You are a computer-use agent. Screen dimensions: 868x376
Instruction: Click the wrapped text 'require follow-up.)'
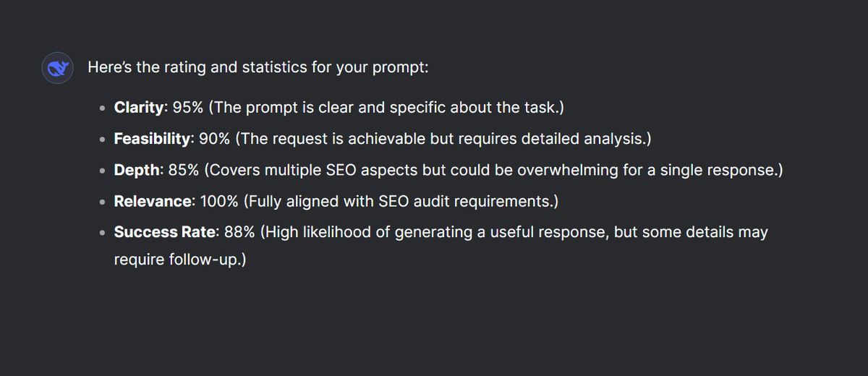click(180, 259)
